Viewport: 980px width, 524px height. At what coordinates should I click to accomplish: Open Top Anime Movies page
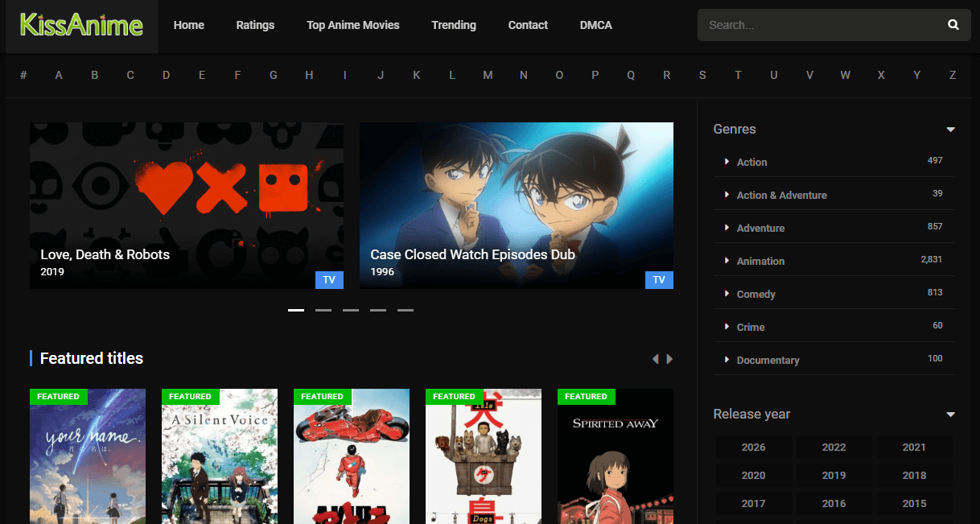pyautogui.click(x=353, y=25)
